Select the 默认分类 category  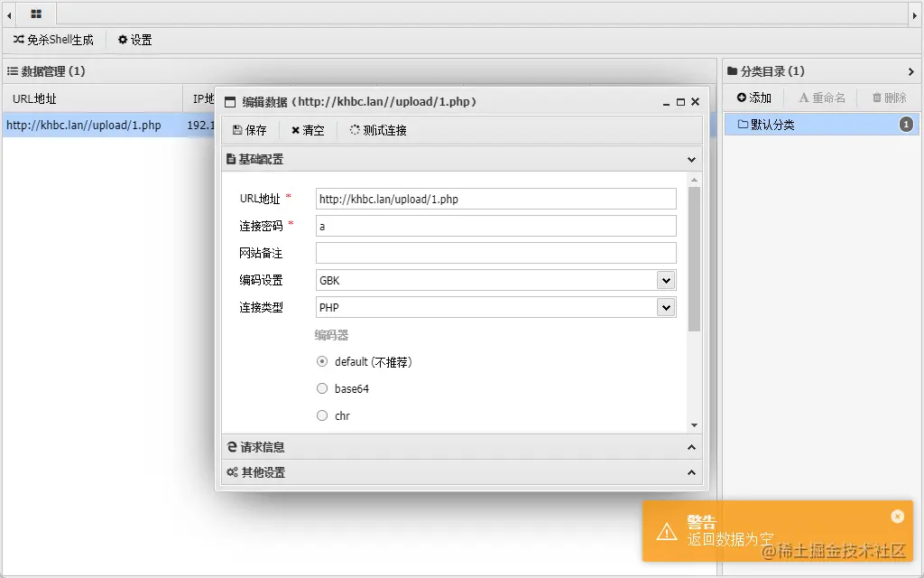tap(821, 125)
